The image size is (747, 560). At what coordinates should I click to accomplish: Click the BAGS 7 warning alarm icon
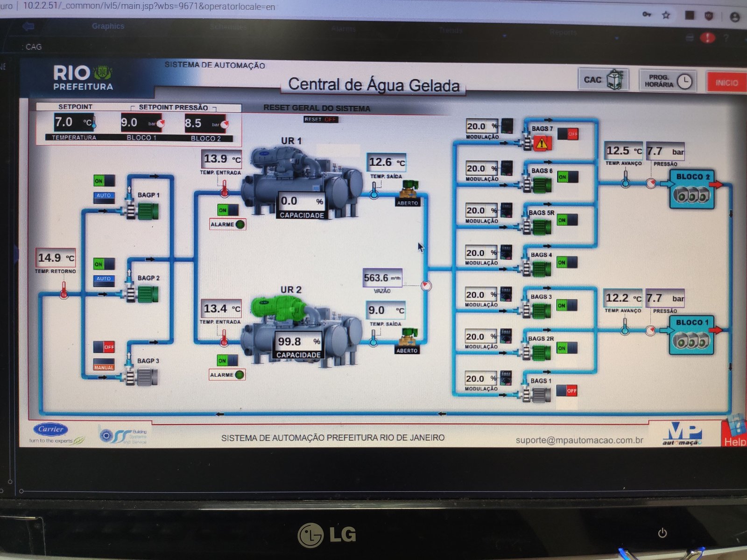[x=542, y=143]
